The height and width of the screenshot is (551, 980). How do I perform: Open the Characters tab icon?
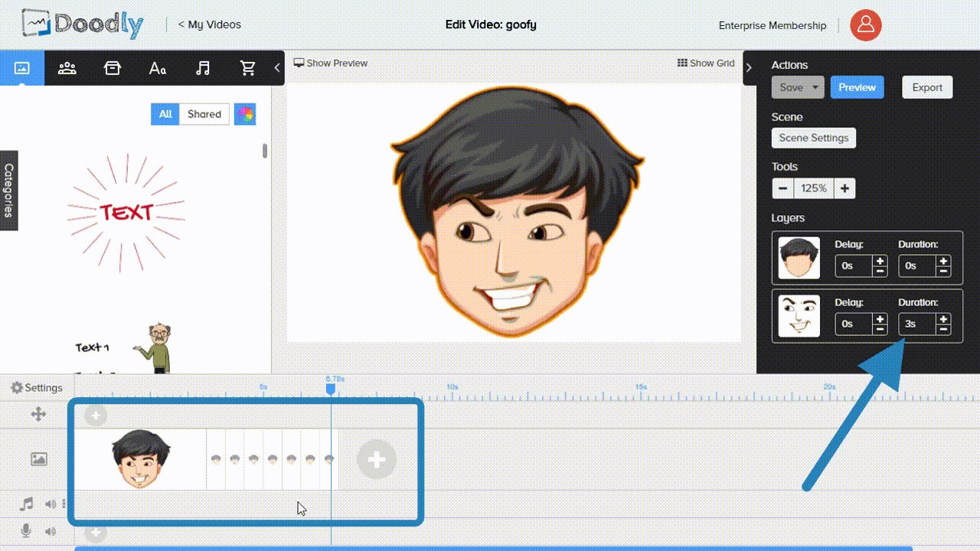67,68
